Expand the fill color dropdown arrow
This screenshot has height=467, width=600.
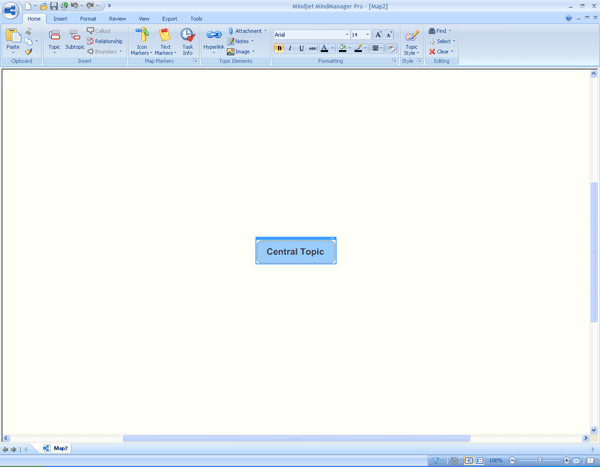[350, 48]
